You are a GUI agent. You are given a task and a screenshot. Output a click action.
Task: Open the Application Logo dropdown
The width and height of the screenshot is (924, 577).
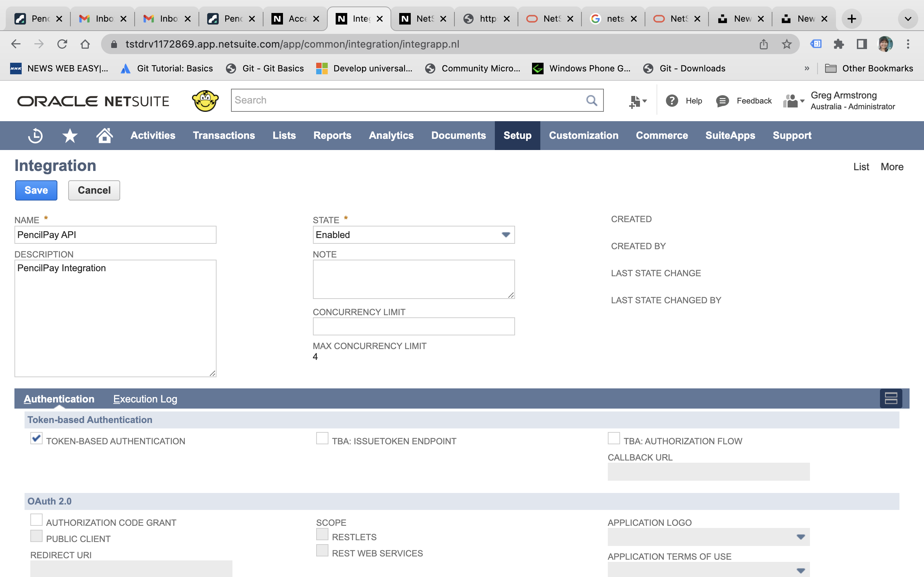point(801,537)
